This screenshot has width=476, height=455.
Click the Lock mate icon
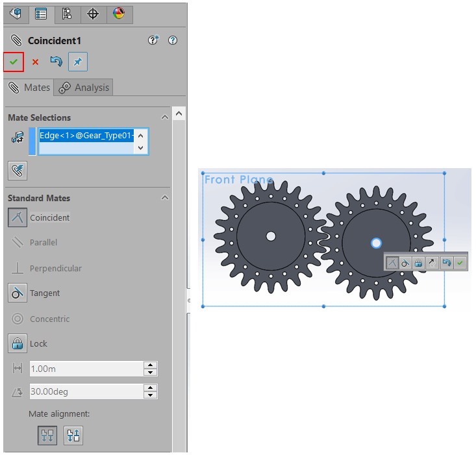tap(18, 343)
